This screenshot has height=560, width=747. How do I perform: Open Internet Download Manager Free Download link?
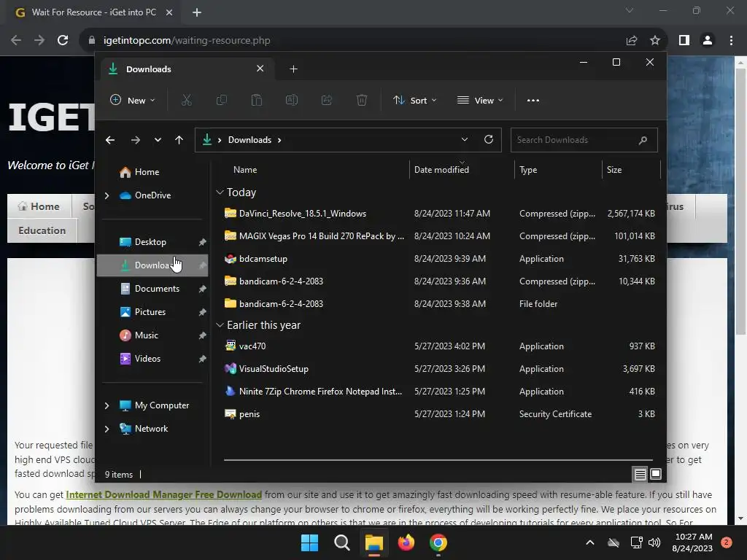[x=164, y=495]
